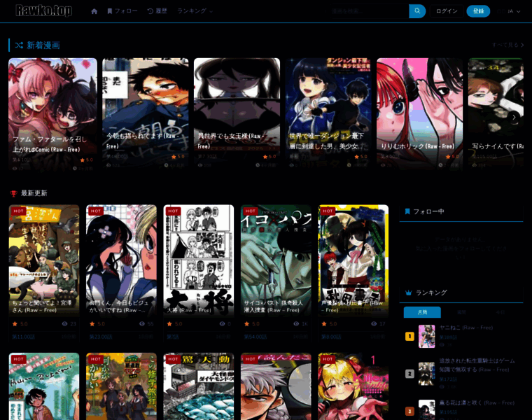Open 御門くん、今日もビジュ cover

click(122, 260)
